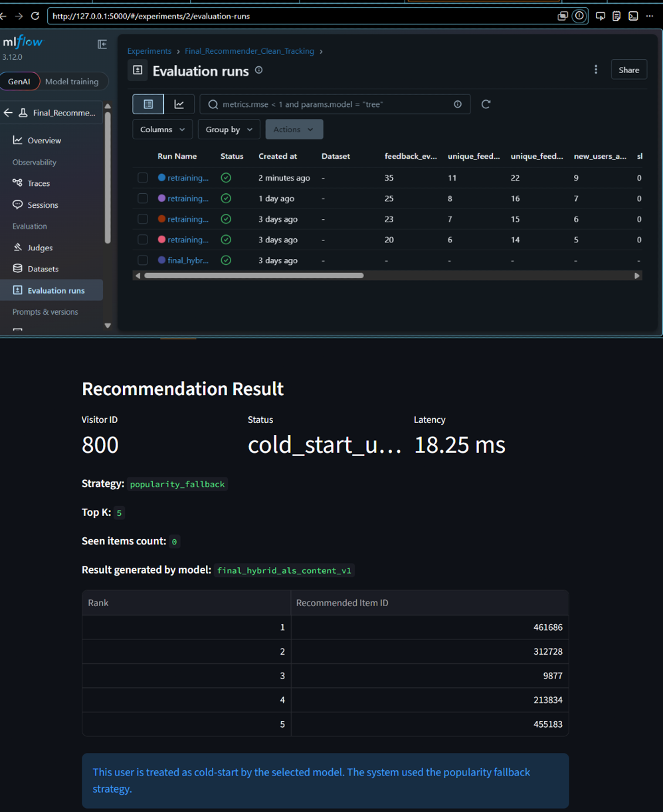
Task: Click the 18.25 ms latency value
Action: [x=460, y=444]
